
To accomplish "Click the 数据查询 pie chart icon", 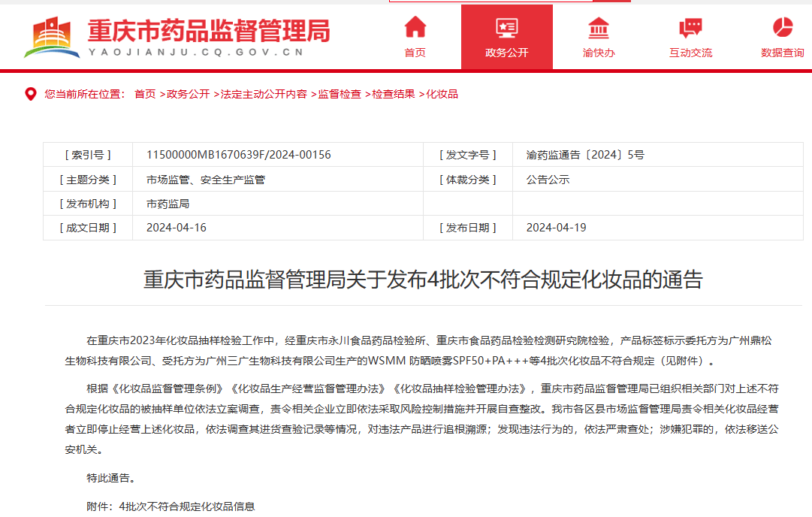I will point(783,27).
